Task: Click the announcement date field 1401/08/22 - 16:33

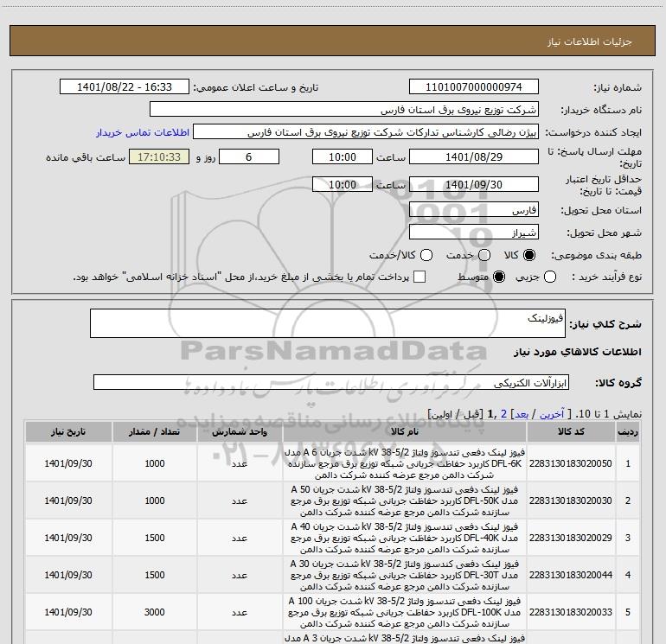Action: (124, 86)
